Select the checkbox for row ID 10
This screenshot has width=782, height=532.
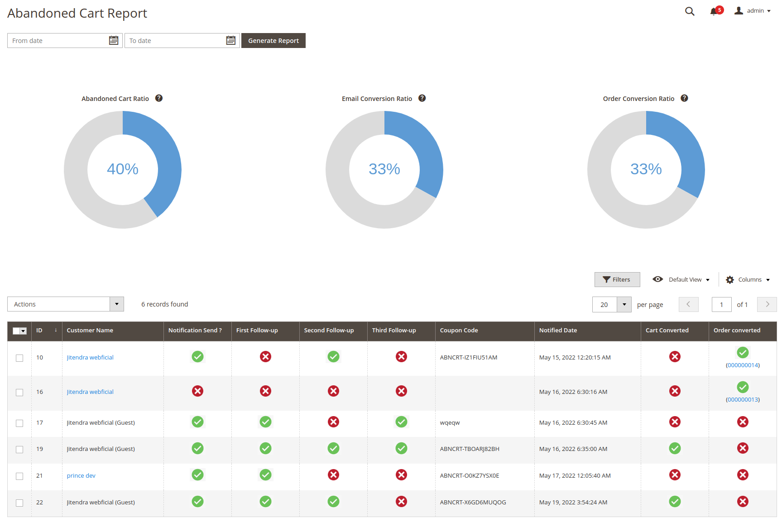pos(19,358)
